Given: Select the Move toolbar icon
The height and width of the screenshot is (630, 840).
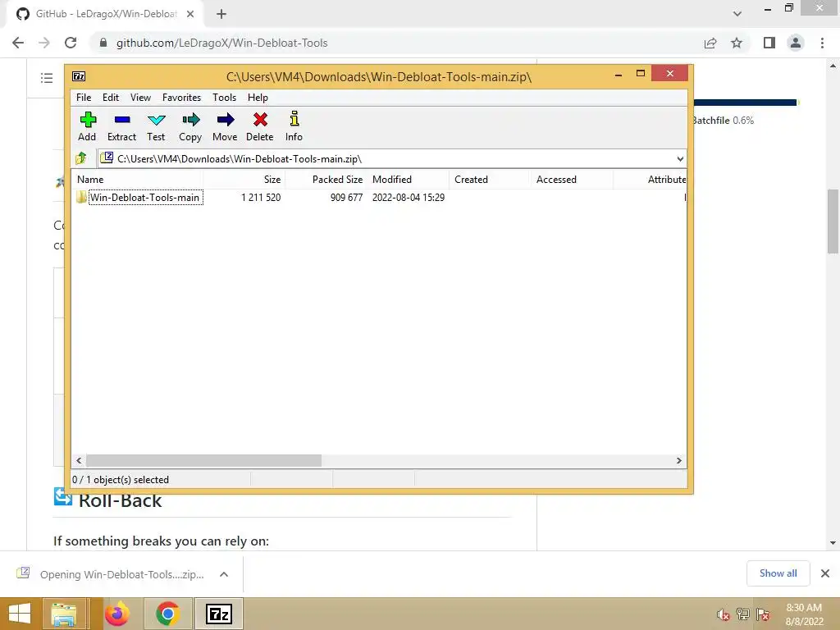Looking at the screenshot, I should click(x=225, y=126).
